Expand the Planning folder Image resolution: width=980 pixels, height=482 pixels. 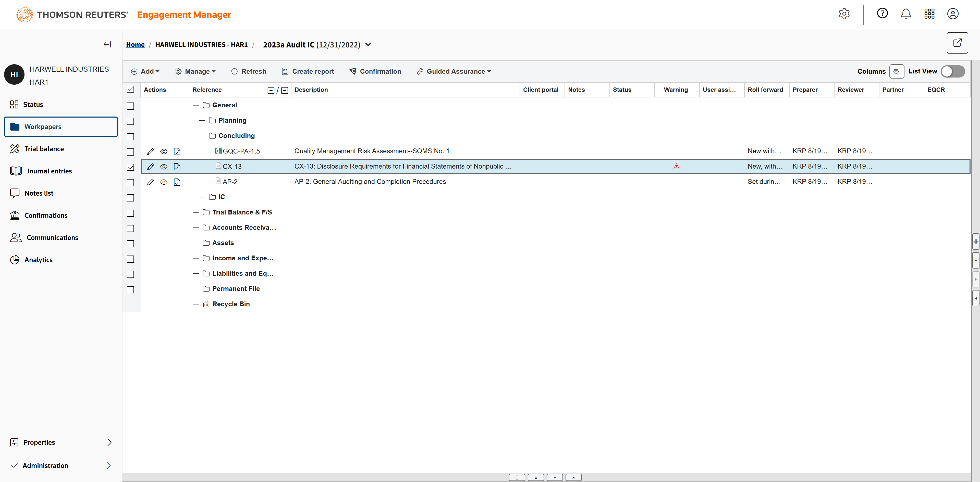click(x=202, y=120)
